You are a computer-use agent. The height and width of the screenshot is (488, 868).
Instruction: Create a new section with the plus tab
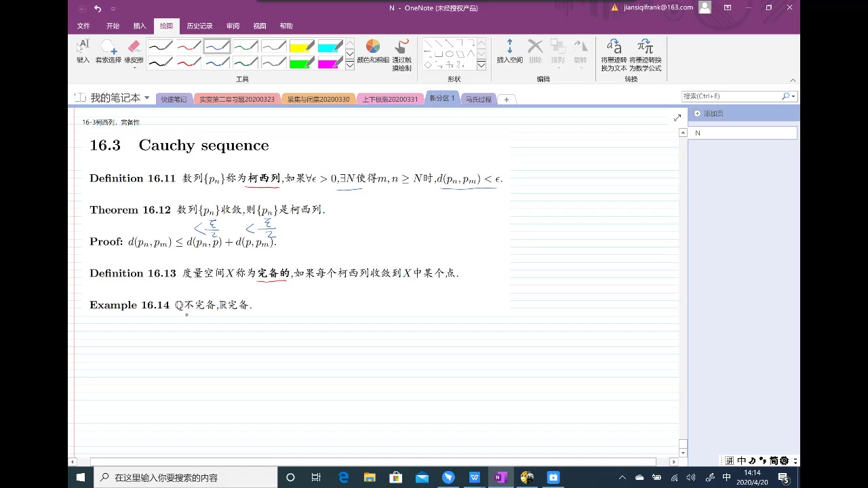tap(506, 99)
